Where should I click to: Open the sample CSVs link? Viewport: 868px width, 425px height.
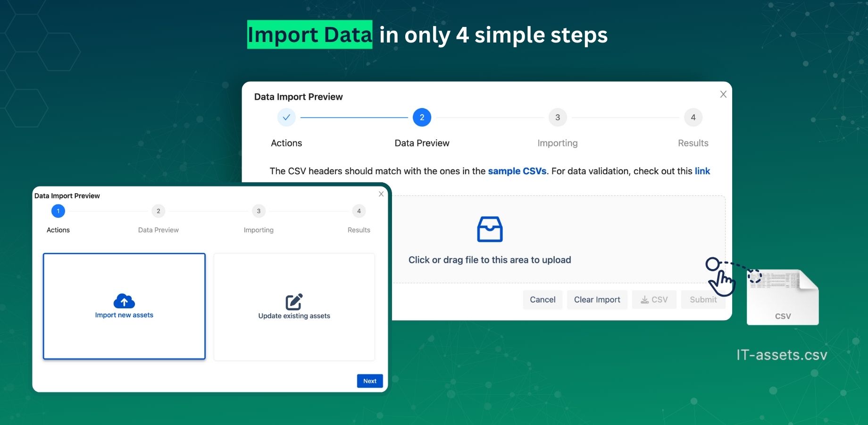[x=517, y=171]
